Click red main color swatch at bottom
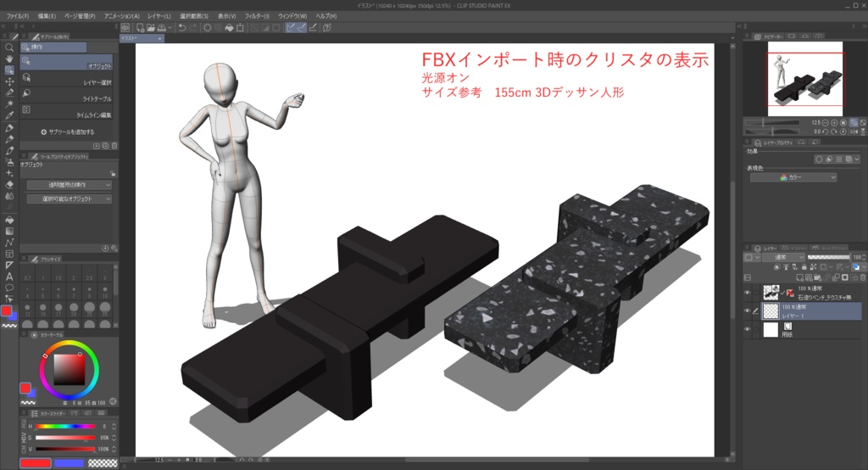868x470 pixels. tap(36, 463)
